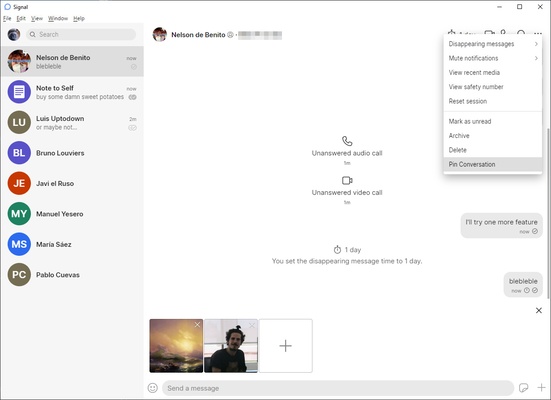Click the MS avatar circle
551x400 pixels.
click(x=19, y=244)
